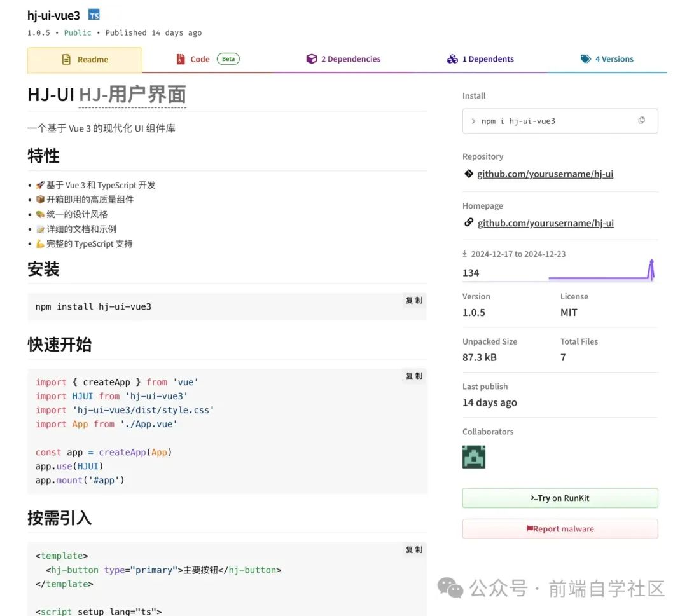Open the collaborator avatar

(x=474, y=456)
